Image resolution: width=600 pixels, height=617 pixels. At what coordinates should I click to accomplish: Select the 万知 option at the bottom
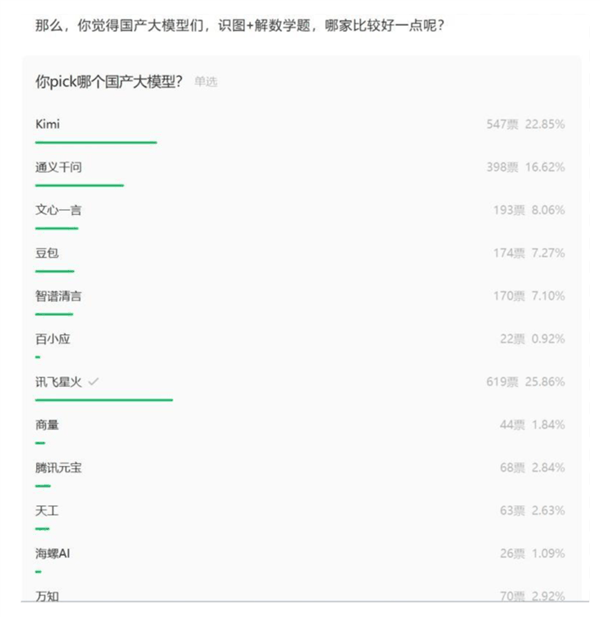47,595
